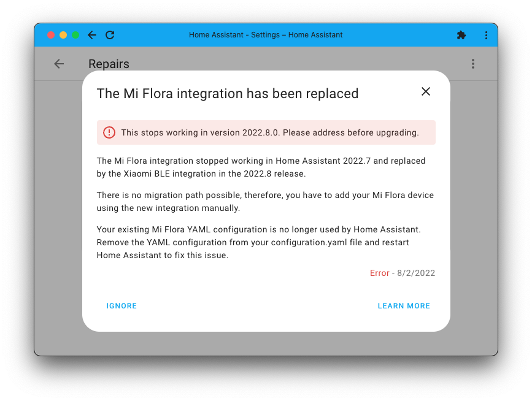
Task: Click the browser back navigation arrow
Action: tap(91, 35)
